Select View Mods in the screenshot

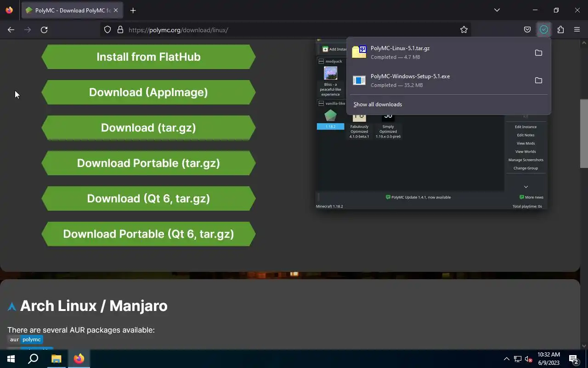coord(526,144)
